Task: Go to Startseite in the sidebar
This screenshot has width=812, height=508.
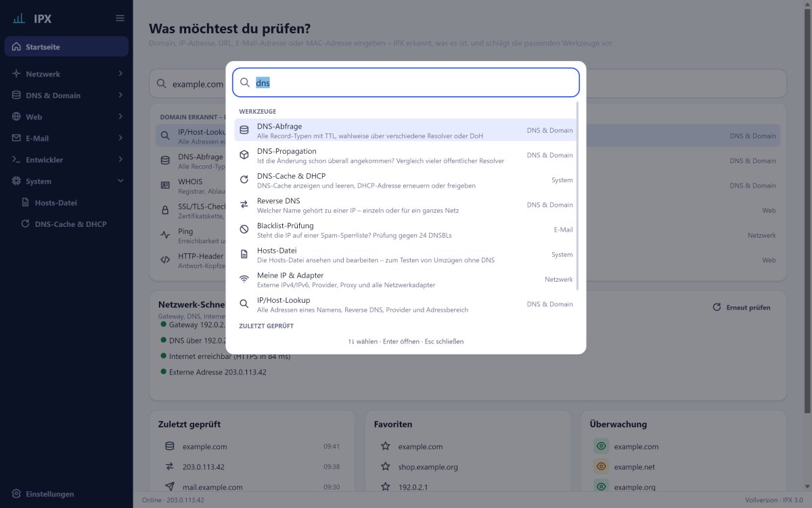Action: 66,47
